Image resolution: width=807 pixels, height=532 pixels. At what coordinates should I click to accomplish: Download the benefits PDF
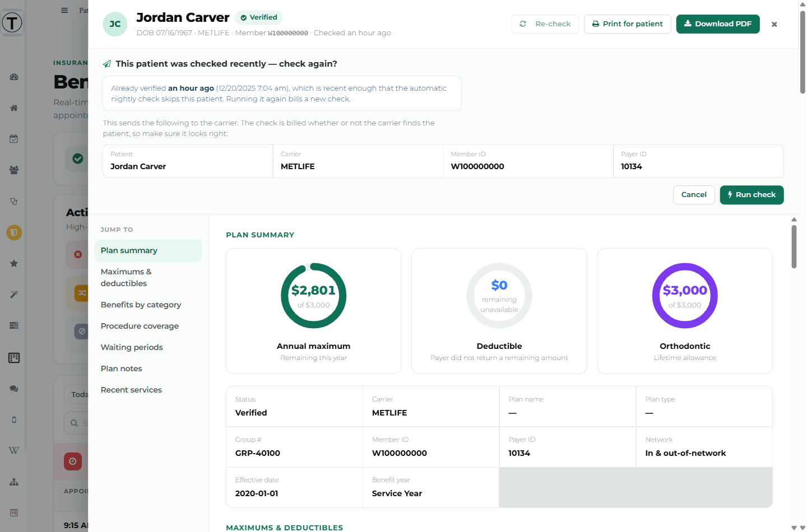click(718, 24)
